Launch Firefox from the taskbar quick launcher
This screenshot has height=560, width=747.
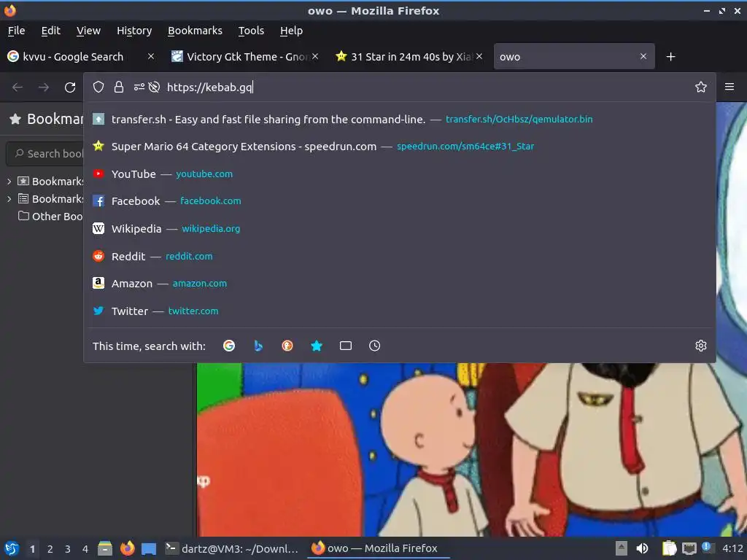click(127, 548)
